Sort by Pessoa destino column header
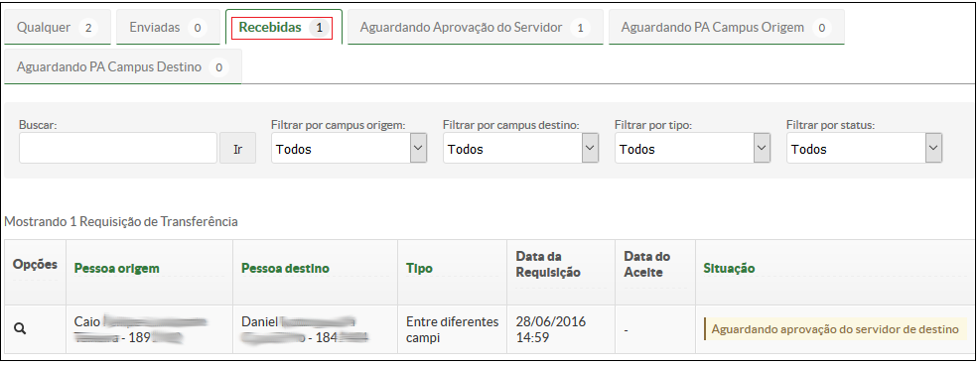Image resolution: width=980 pixels, height=365 pixels. click(x=285, y=268)
